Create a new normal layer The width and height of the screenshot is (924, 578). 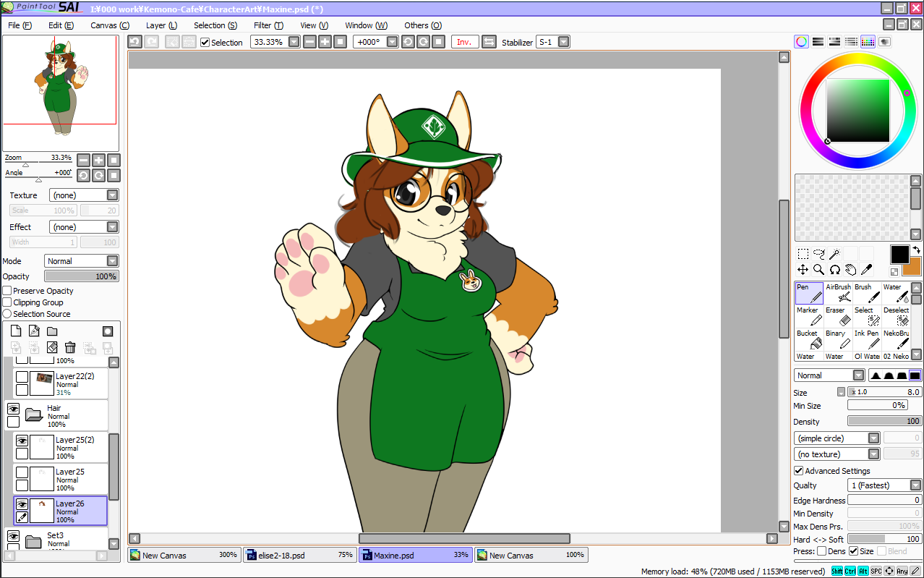click(16, 331)
